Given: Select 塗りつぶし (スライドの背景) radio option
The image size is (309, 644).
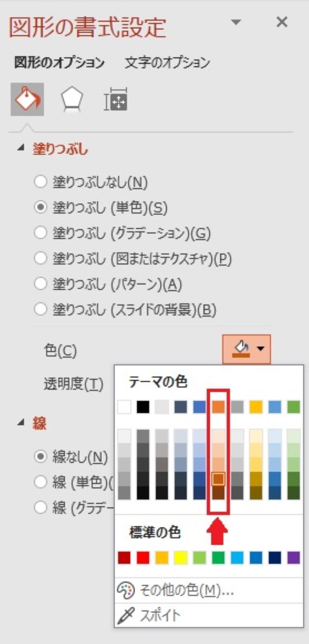Looking at the screenshot, I should click(40, 310).
